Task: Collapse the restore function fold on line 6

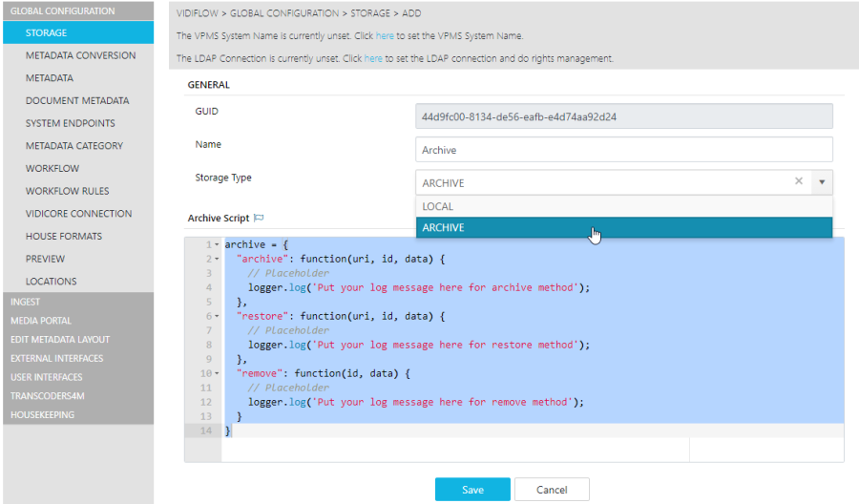Action: click(x=217, y=316)
